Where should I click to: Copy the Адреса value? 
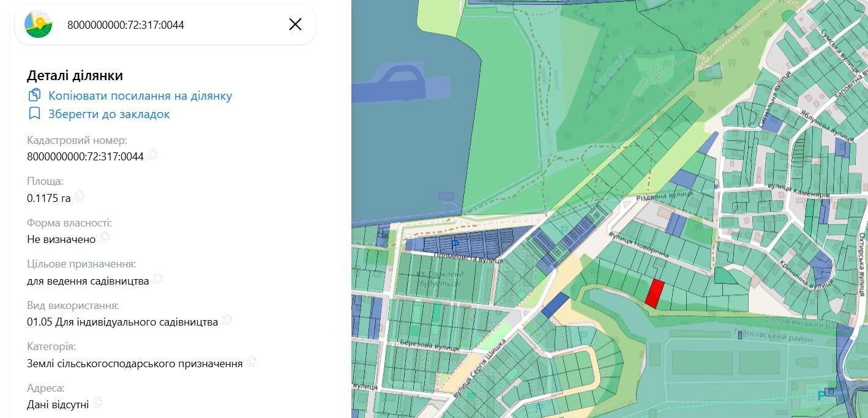(98, 403)
